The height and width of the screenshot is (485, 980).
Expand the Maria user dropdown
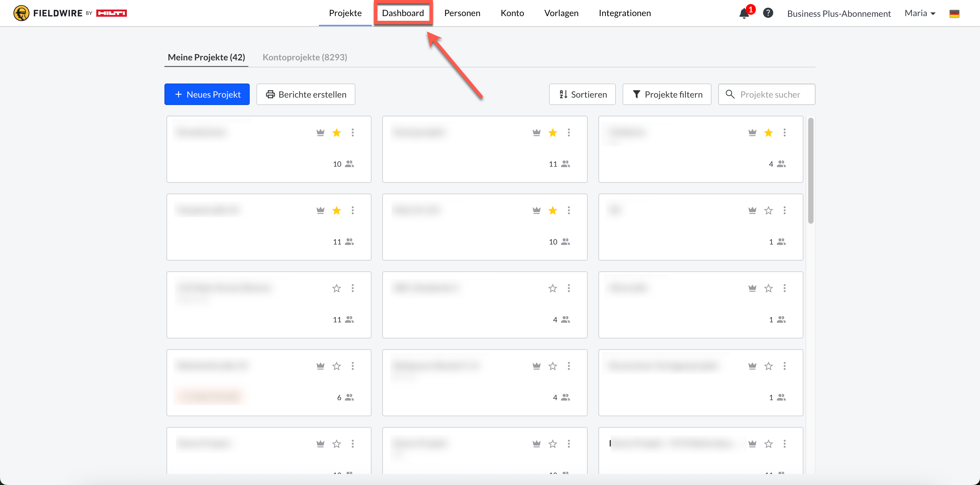tap(920, 13)
